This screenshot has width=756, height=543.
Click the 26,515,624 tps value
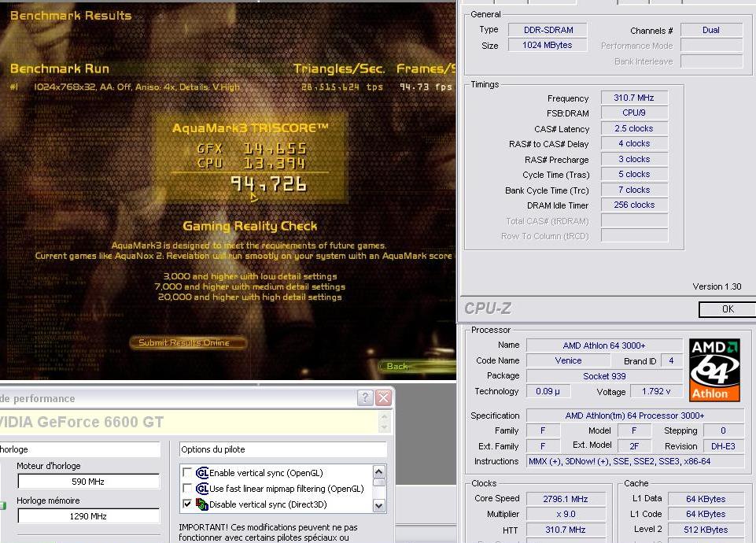pos(342,87)
